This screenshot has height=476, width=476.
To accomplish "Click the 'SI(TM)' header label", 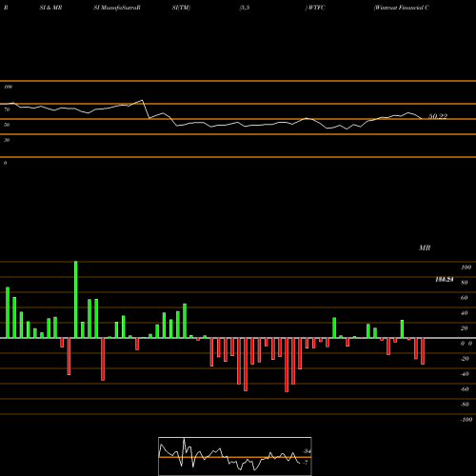I will pos(181,8).
